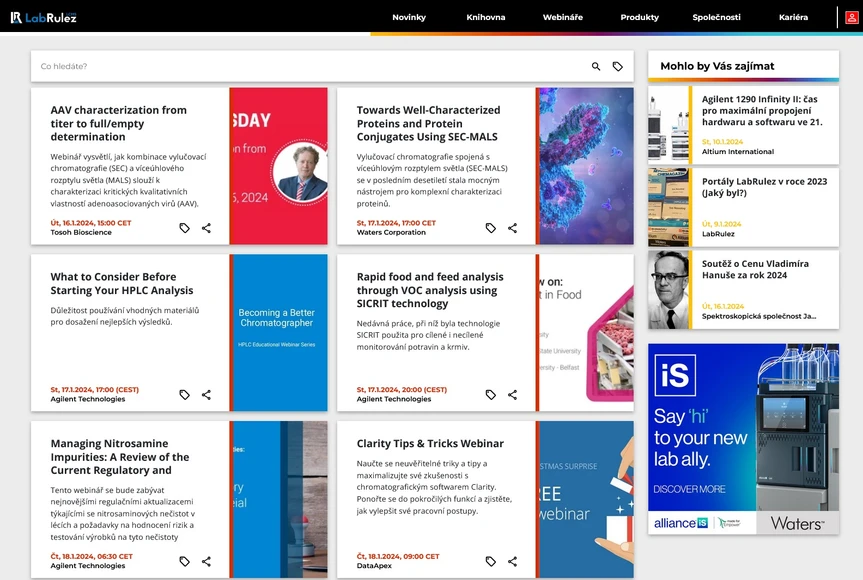The width and height of the screenshot is (863, 580).
Task: Open the user account icon
Action: click(851, 18)
